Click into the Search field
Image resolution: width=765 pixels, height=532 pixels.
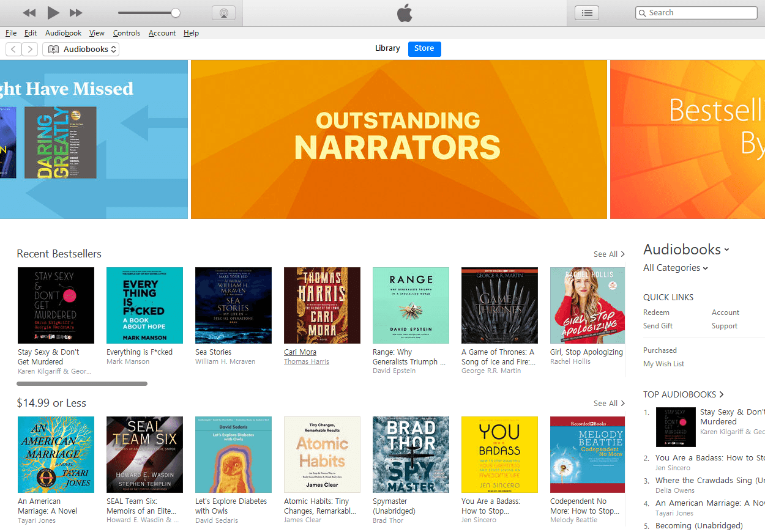point(696,13)
